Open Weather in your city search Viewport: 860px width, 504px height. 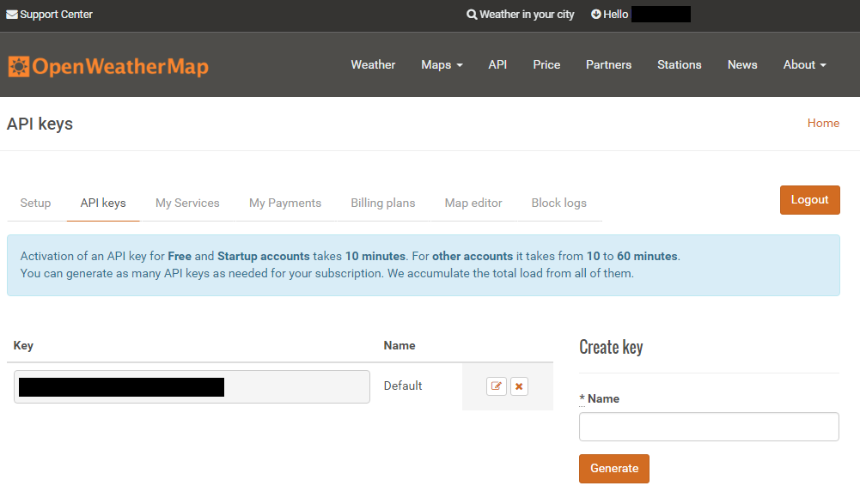(x=521, y=15)
